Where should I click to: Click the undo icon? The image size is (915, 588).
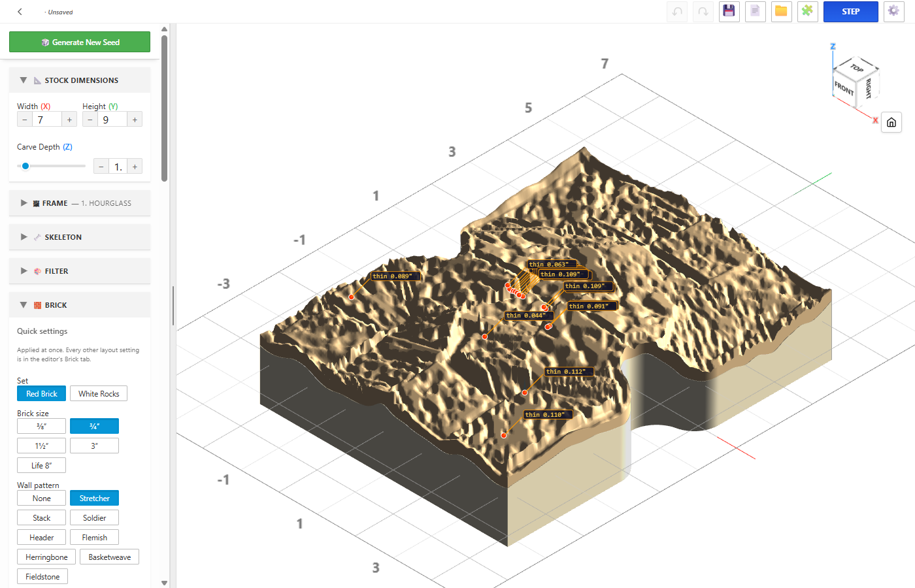677,12
